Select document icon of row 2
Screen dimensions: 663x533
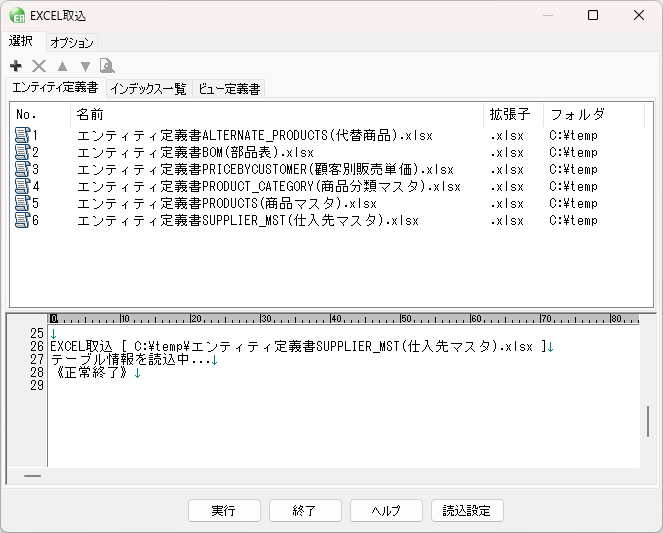(22, 152)
